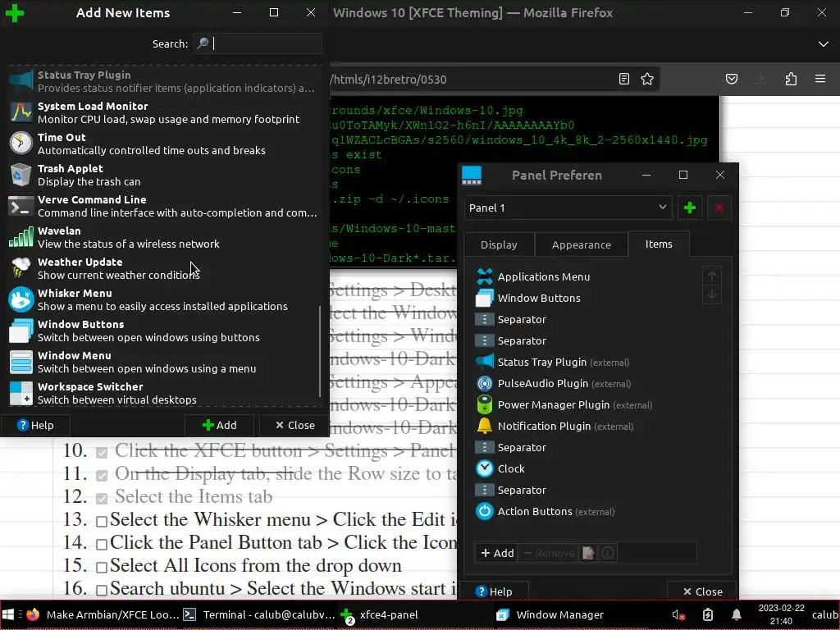Open Window Manager taskbar entry

(x=572, y=614)
